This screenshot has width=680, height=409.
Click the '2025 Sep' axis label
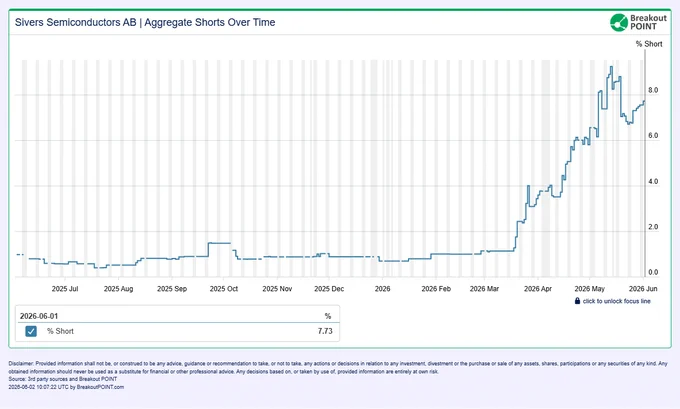(x=172, y=289)
